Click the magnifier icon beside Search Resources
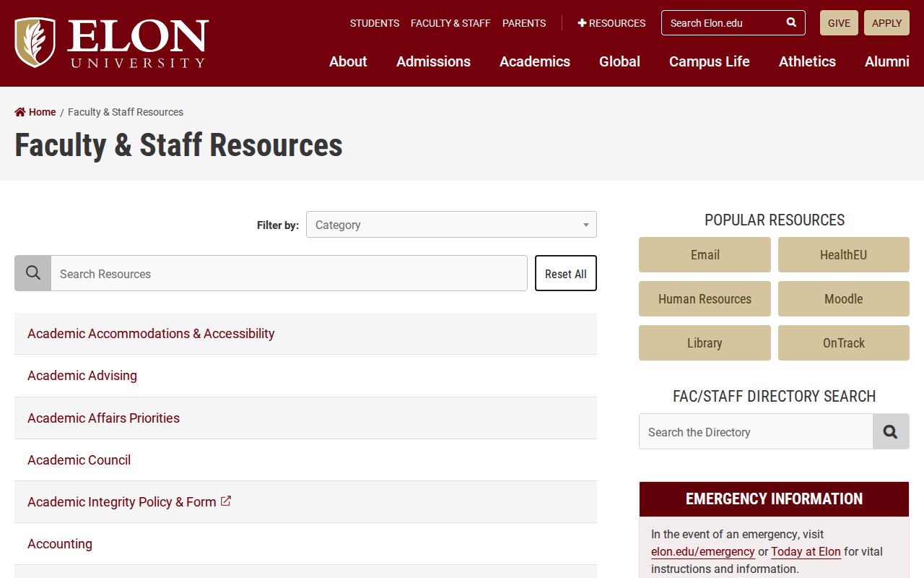The height and width of the screenshot is (578, 924). [x=32, y=273]
